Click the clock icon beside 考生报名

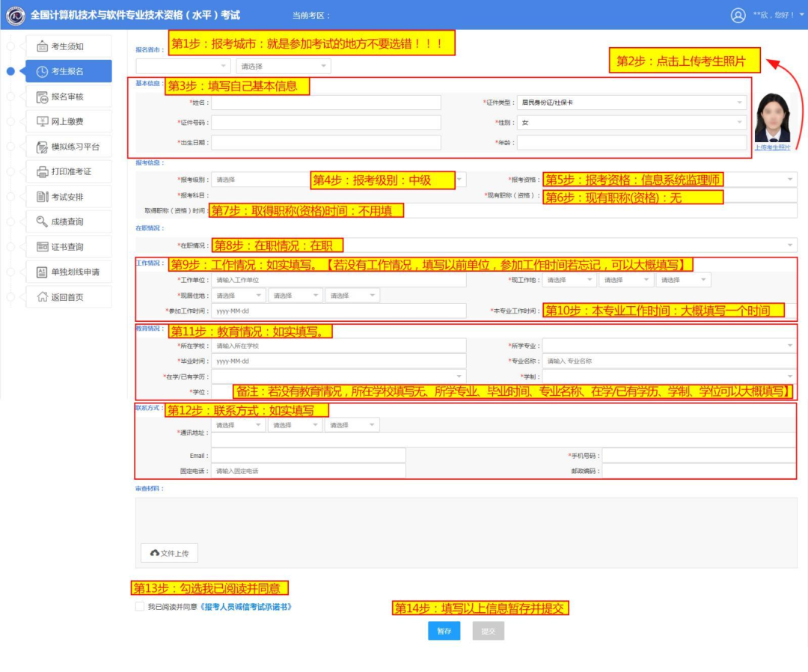pyautogui.click(x=42, y=72)
